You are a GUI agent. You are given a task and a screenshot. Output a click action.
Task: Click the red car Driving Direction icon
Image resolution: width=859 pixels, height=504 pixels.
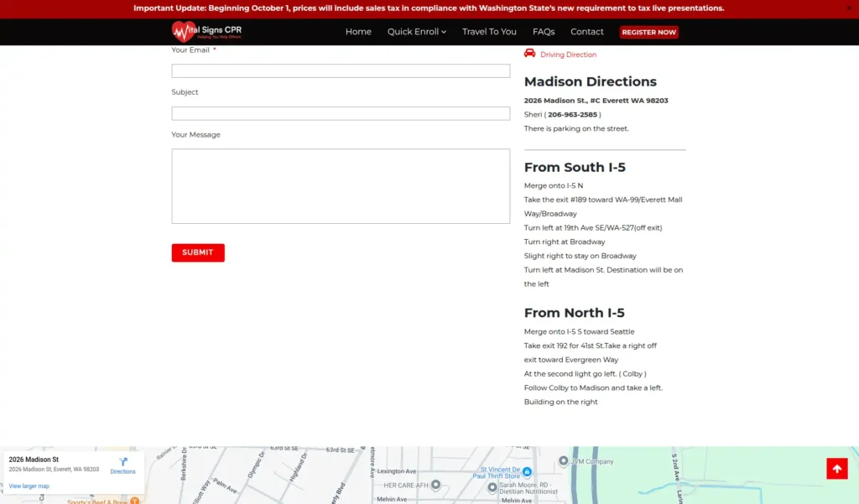coord(529,53)
